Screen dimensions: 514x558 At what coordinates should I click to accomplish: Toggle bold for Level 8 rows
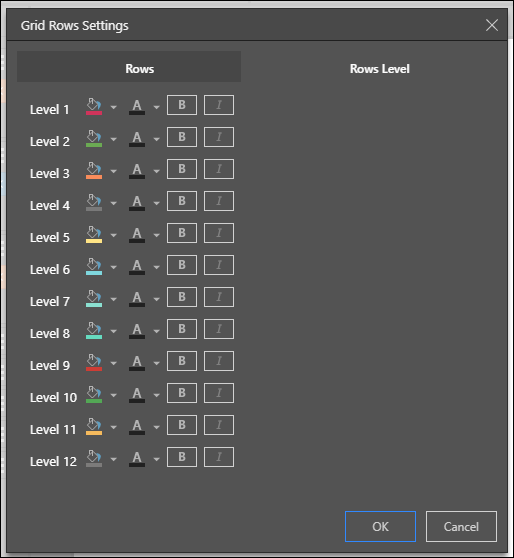(182, 329)
